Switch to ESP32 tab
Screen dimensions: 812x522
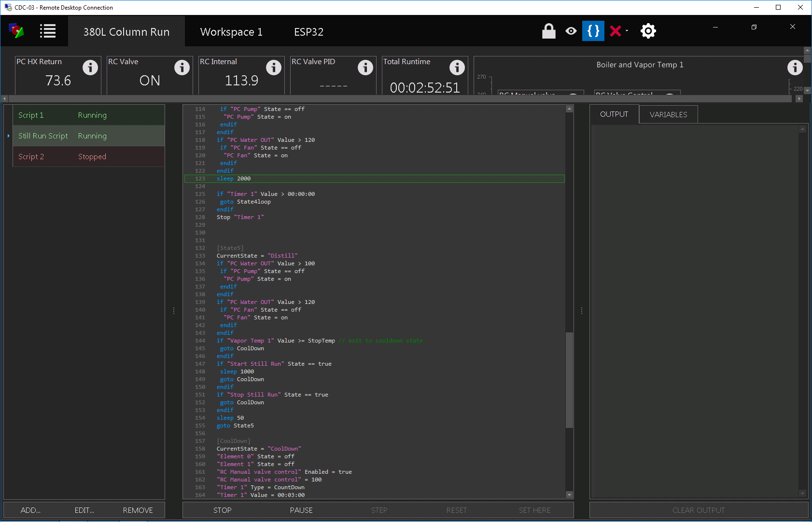pos(308,32)
